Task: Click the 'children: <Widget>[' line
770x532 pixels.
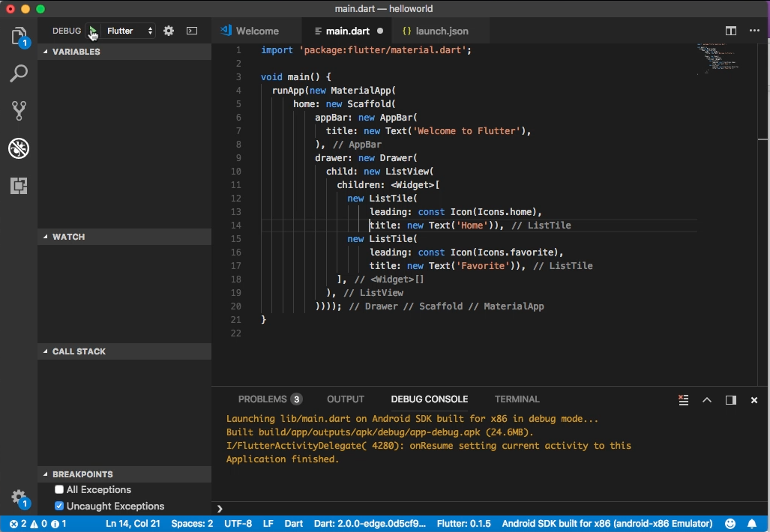Action: pos(388,185)
